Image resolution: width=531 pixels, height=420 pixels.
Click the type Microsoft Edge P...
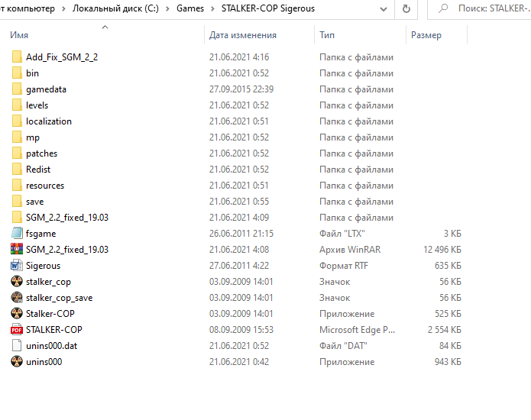(357, 330)
